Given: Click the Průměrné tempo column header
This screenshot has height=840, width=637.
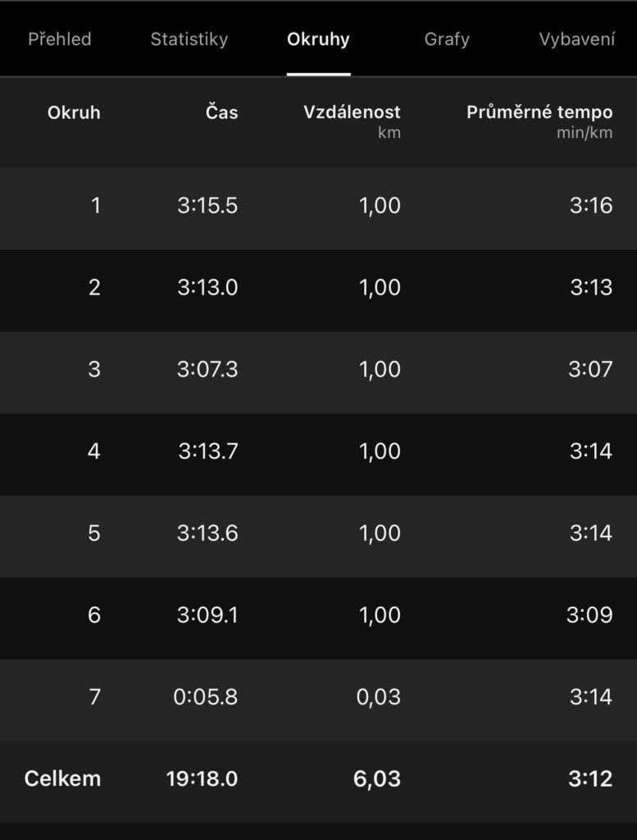Looking at the screenshot, I should pyautogui.click(x=539, y=112).
